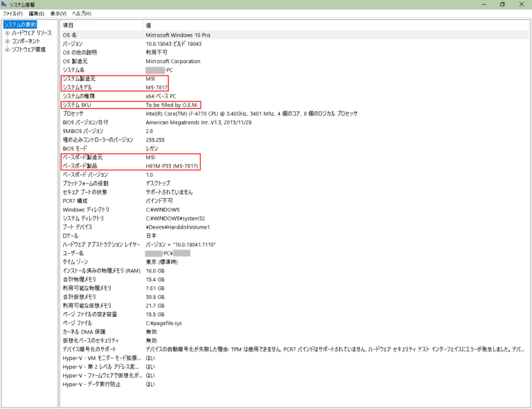This screenshot has width=532, height=409.
Task: Click the 項目 column header
Action: click(x=68, y=25)
